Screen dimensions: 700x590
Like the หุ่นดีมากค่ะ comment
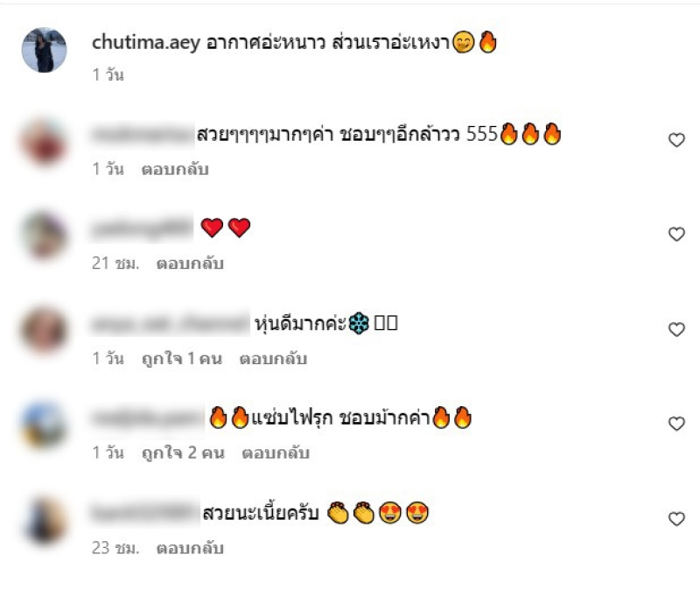[676, 330]
